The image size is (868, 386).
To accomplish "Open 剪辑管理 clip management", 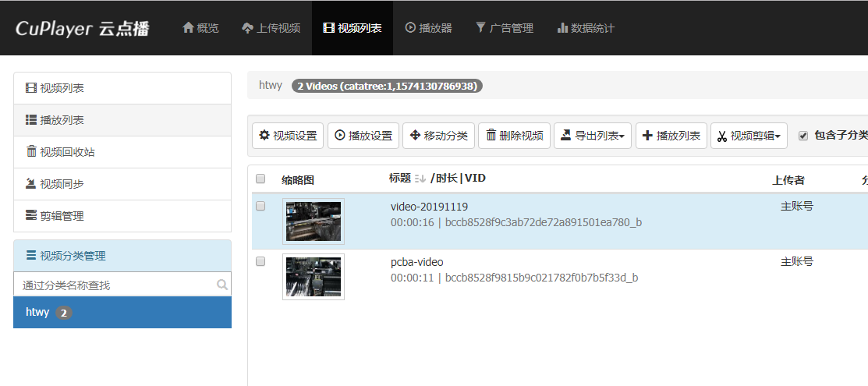I will point(122,216).
